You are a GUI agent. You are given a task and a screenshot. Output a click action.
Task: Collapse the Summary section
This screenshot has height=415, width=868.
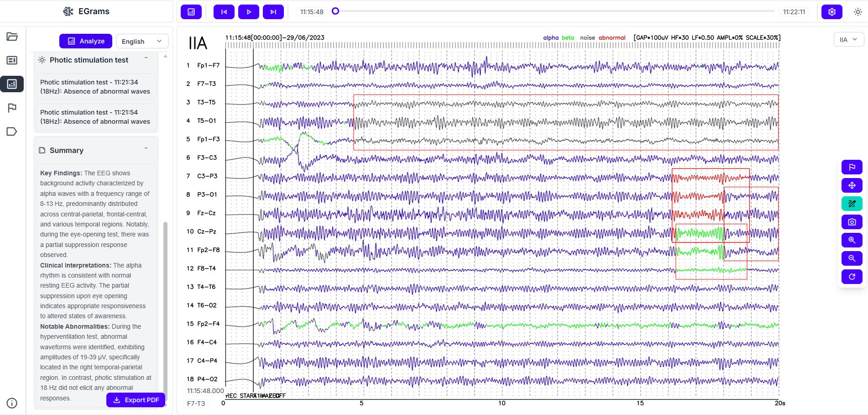[146, 148]
